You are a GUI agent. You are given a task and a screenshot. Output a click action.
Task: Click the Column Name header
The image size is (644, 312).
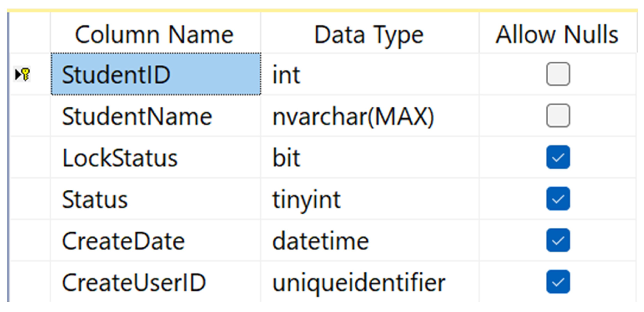tap(155, 34)
